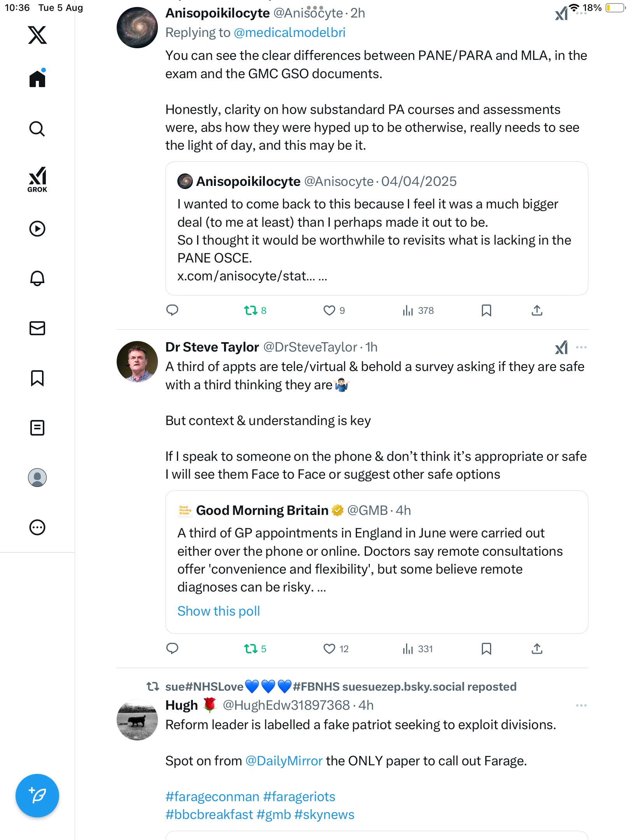Open Dr Steve Taylor's profile picture
The image size is (630, 840).
click(x=137, y=362)
